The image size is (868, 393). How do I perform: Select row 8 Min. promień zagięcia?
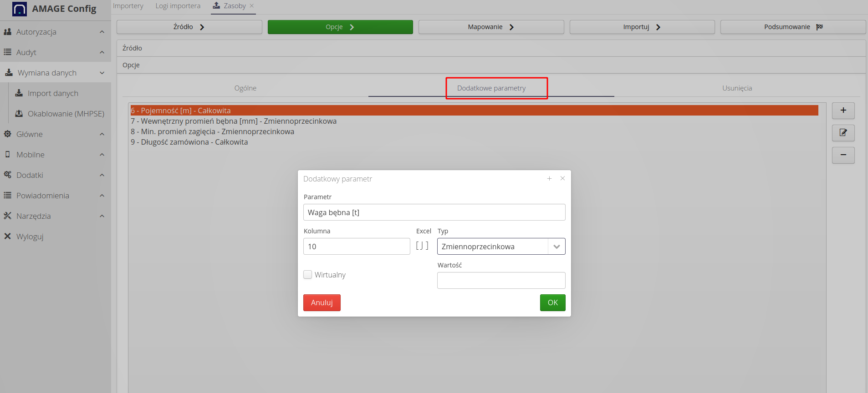coord(212,131)
